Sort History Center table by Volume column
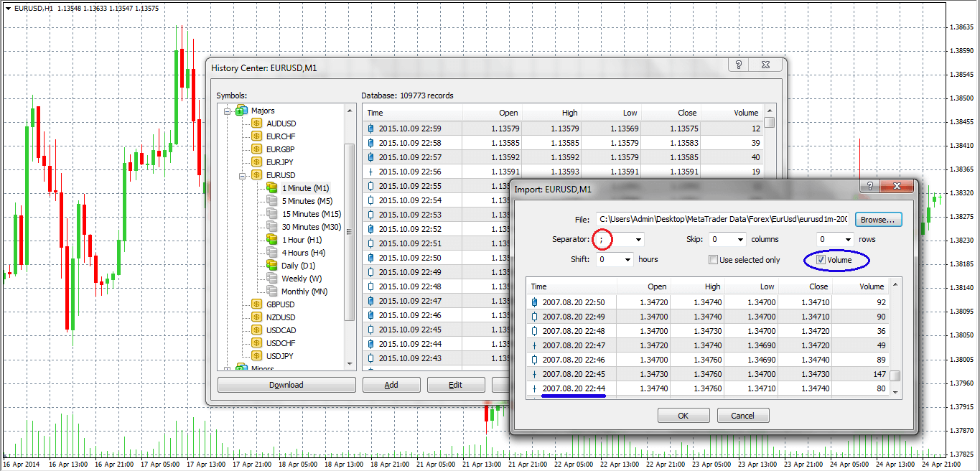 (x=732, y=113)
